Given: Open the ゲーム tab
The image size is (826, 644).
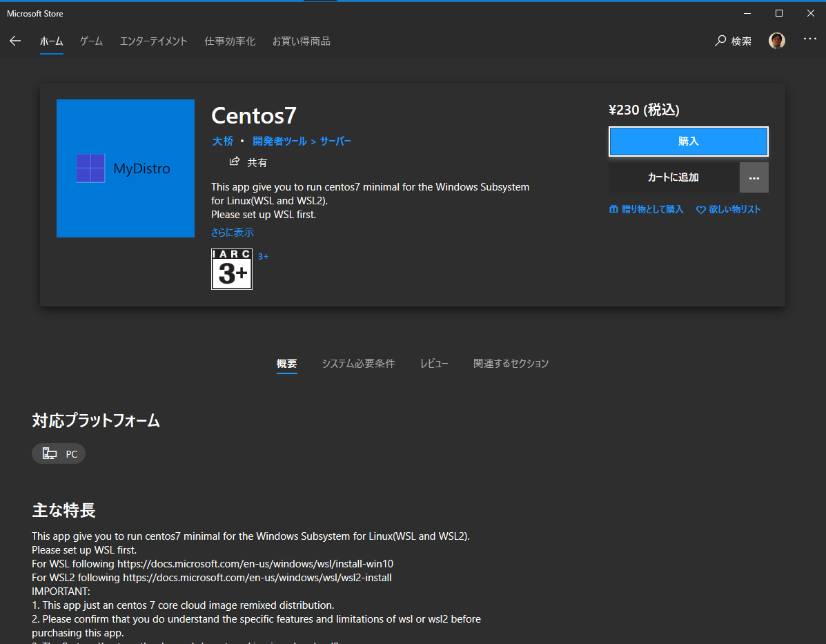Looking at the screenshot, I should point(91,41).
